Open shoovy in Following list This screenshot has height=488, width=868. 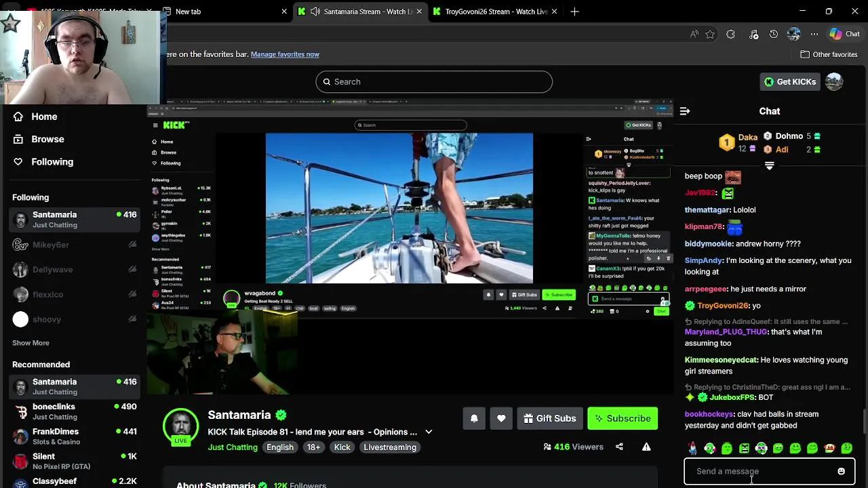(75, 319)
